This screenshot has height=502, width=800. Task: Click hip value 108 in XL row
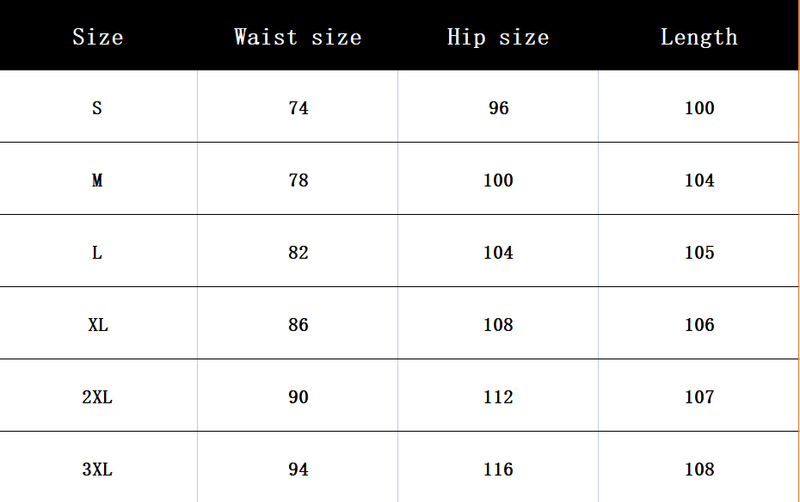pyautogui.click(x=498, y=325)
